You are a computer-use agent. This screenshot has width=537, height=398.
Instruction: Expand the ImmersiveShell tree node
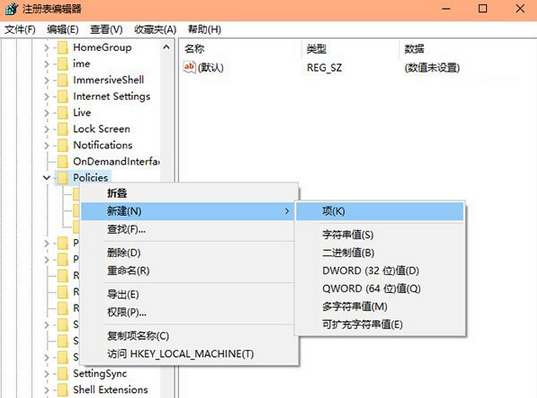point(47,80)
